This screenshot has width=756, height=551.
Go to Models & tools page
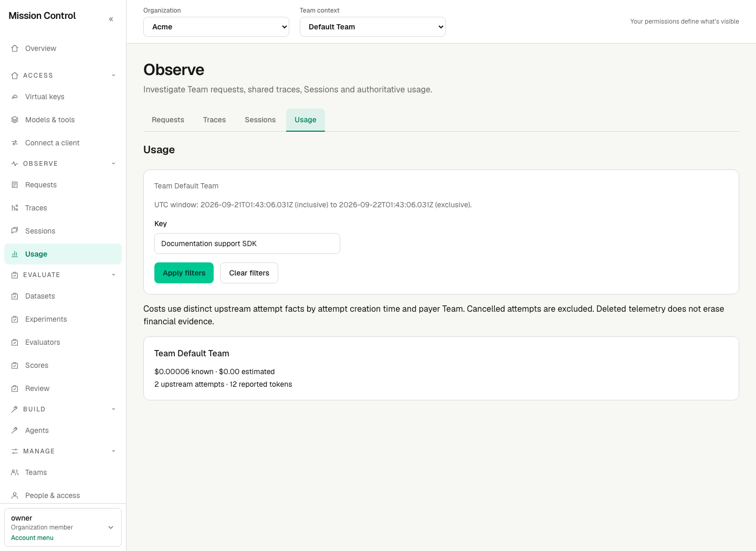click(63, 120)
